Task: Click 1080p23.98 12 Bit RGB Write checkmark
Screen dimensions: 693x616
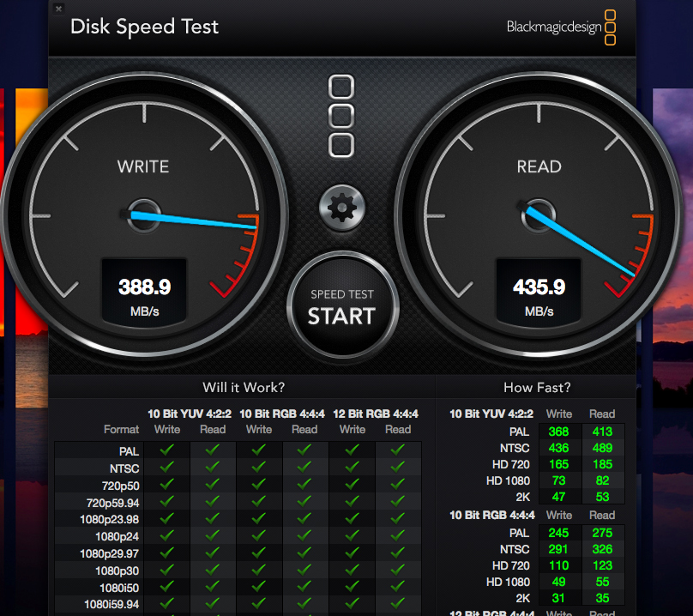Action: [353, 518]
